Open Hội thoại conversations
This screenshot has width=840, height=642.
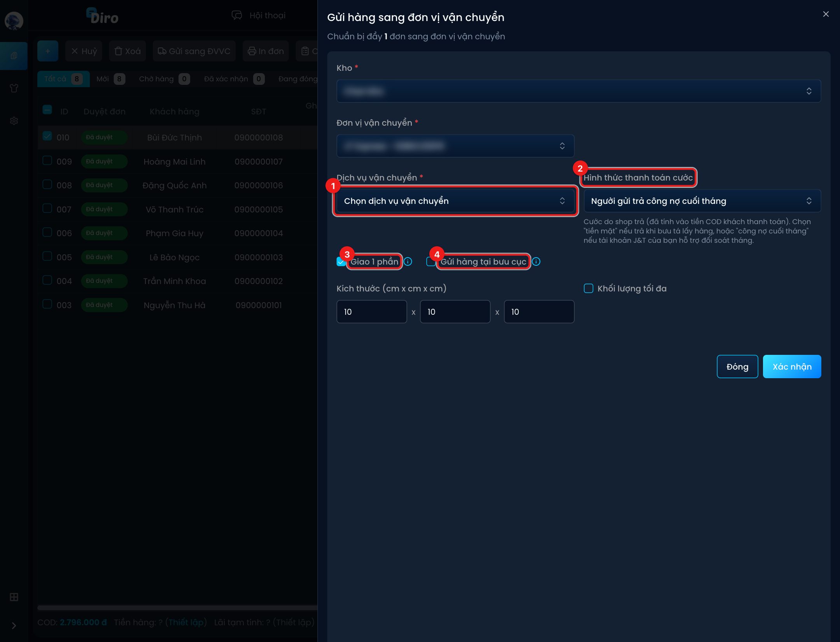(259, 15)
